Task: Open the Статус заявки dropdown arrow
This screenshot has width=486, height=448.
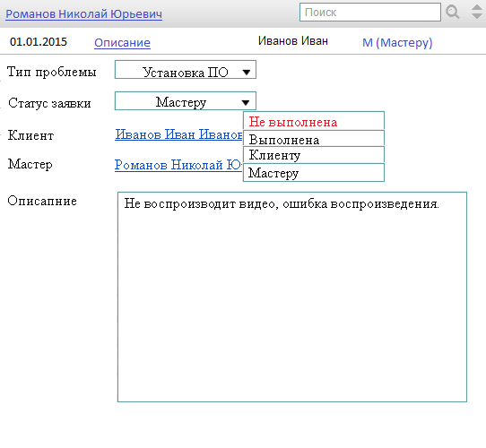Action: point(246,102)
